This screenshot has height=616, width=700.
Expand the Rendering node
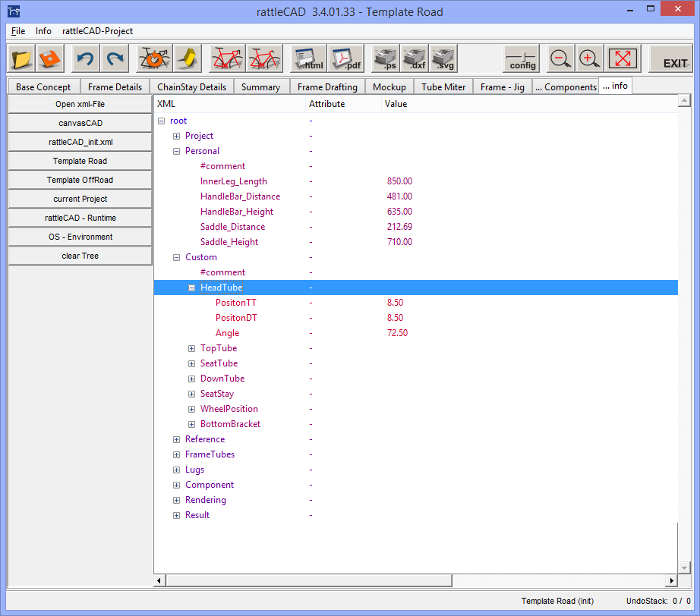click(176, 500)
